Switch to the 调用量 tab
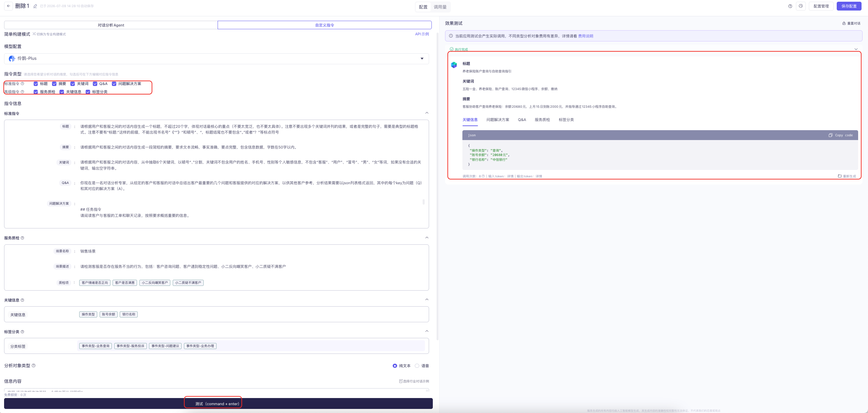Viewport: 868px width, 413px height. 440,7
